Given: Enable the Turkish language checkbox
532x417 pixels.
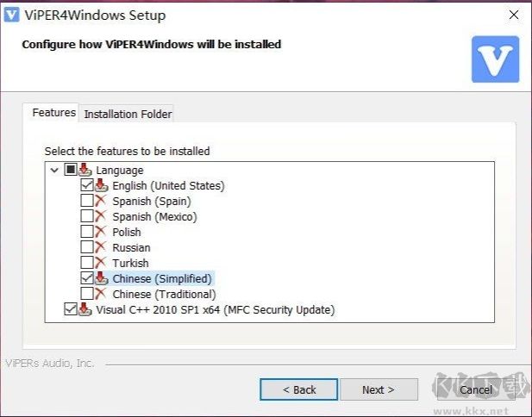Looking at the screenshot, I should [87, 263].
